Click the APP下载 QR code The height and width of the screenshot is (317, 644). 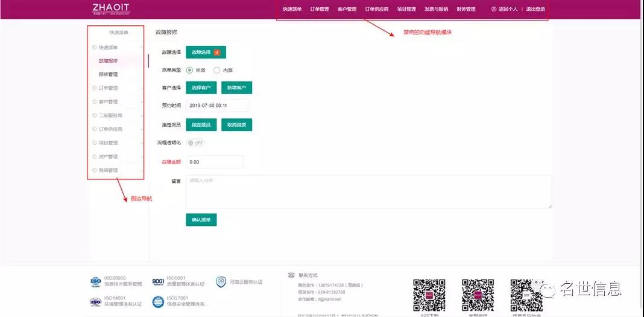click(x=429, y=295)
